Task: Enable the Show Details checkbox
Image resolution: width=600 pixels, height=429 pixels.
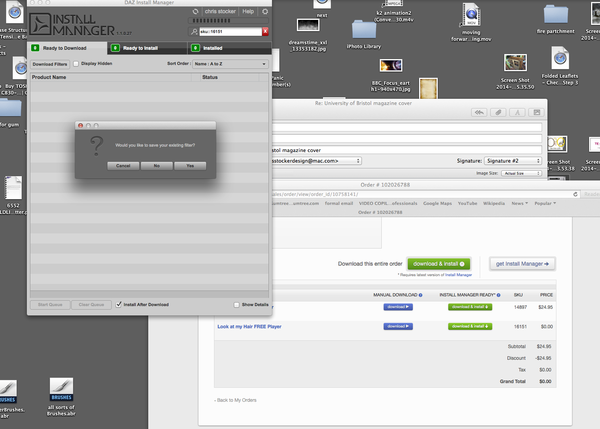Action: [236, 305]
